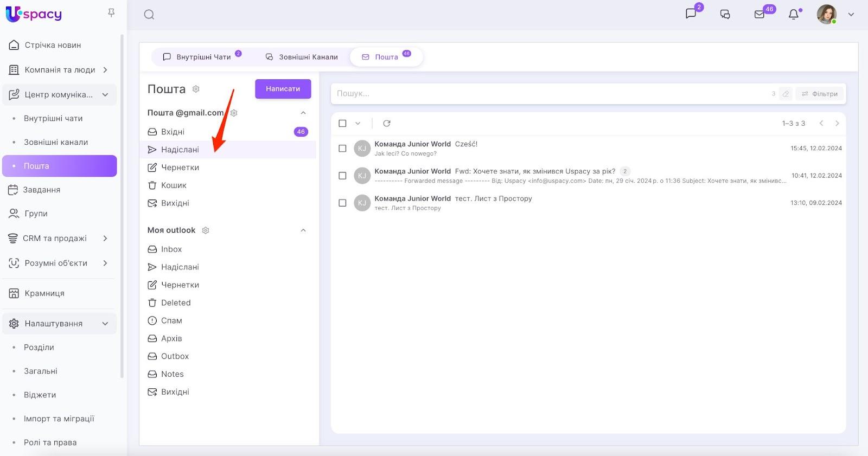Open email Fwd: Хочете знати, як змінився Uspacy

tap(589, 176)
